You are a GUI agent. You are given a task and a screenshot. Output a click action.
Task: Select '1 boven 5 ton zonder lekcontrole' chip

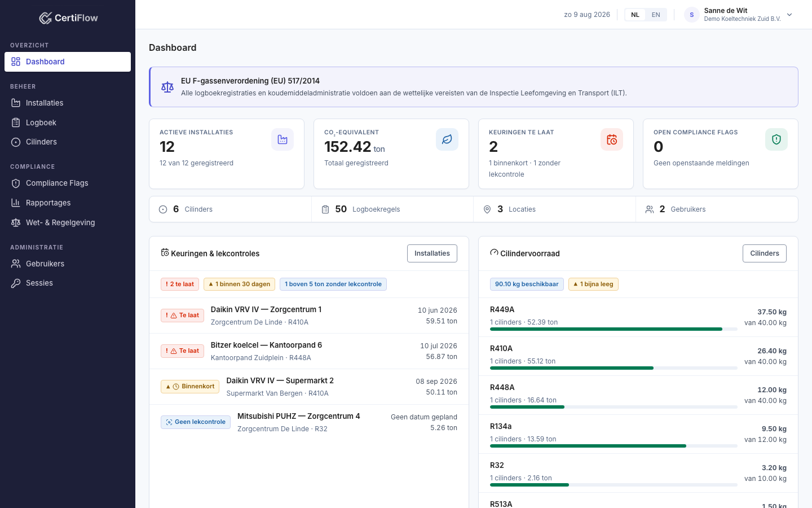coord(333,284)
